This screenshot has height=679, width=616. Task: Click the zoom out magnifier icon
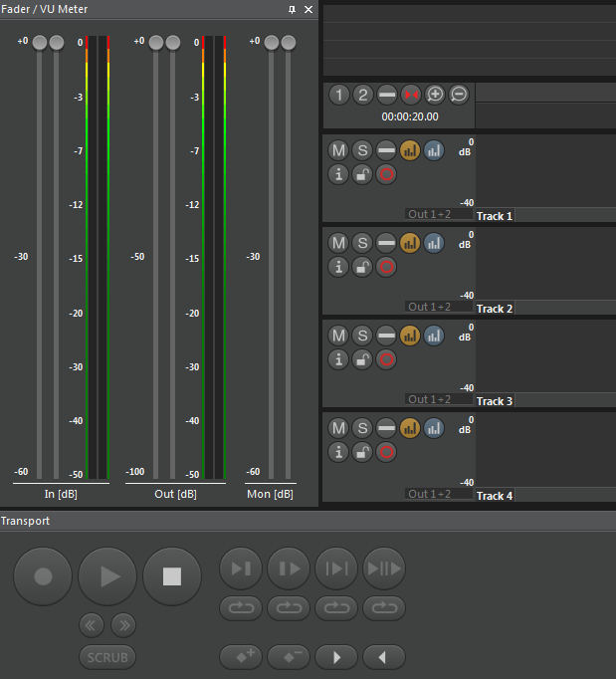[x=459, y=95]
